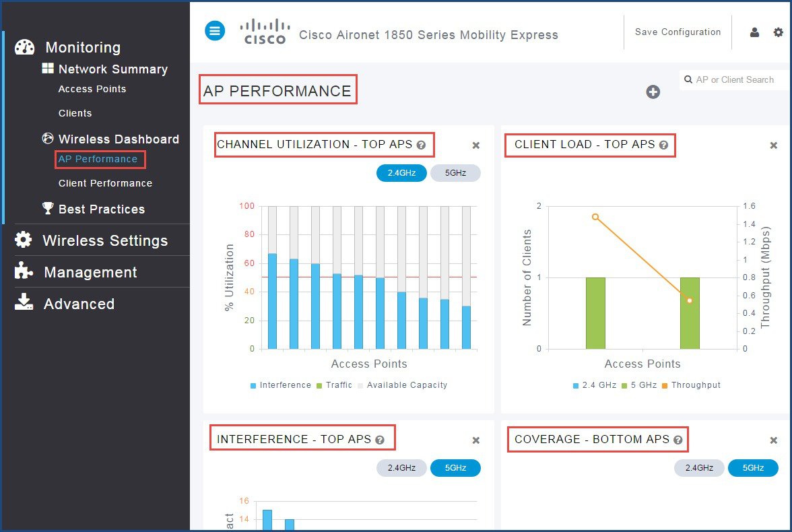Open Network Summary submenu
792x532 pixels.
tap(113, 69)
